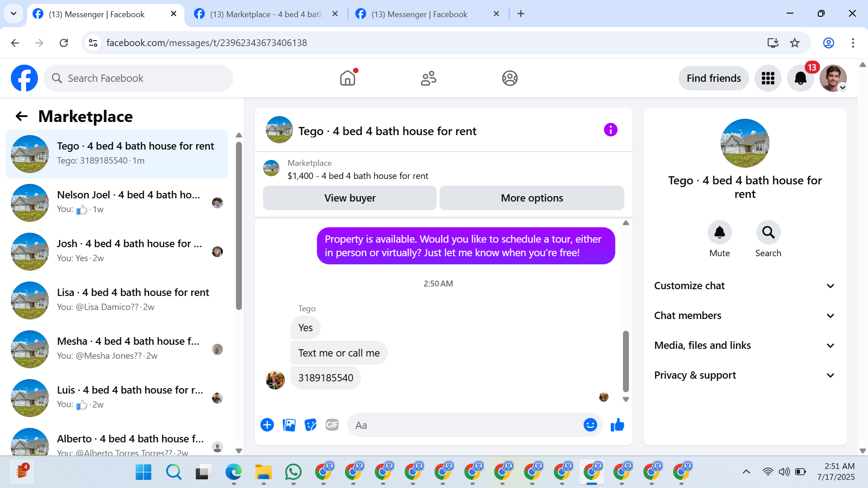
Task: Open the notifications bell with 13 badge
Action: (x=801, y=78)
